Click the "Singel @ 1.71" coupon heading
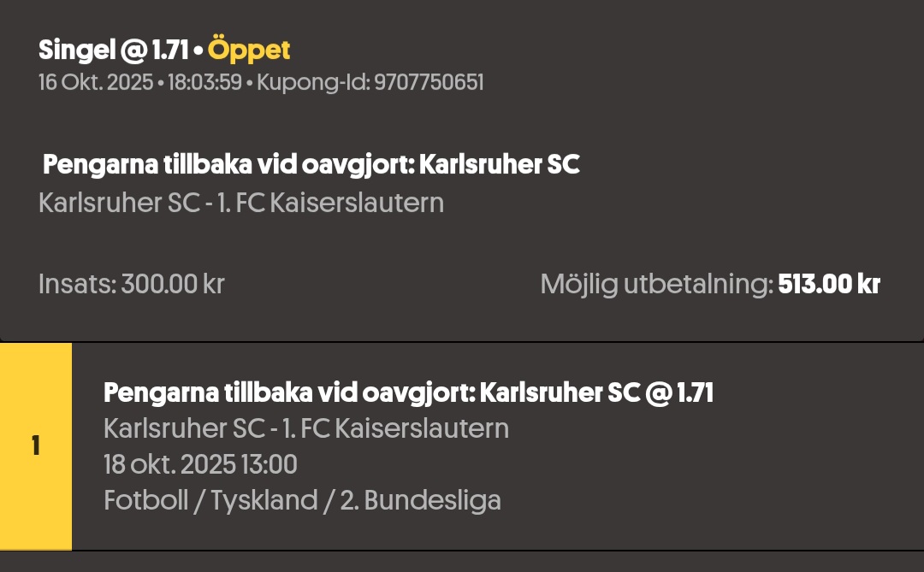This screenshot has width=924, height=572. point(113,50)
